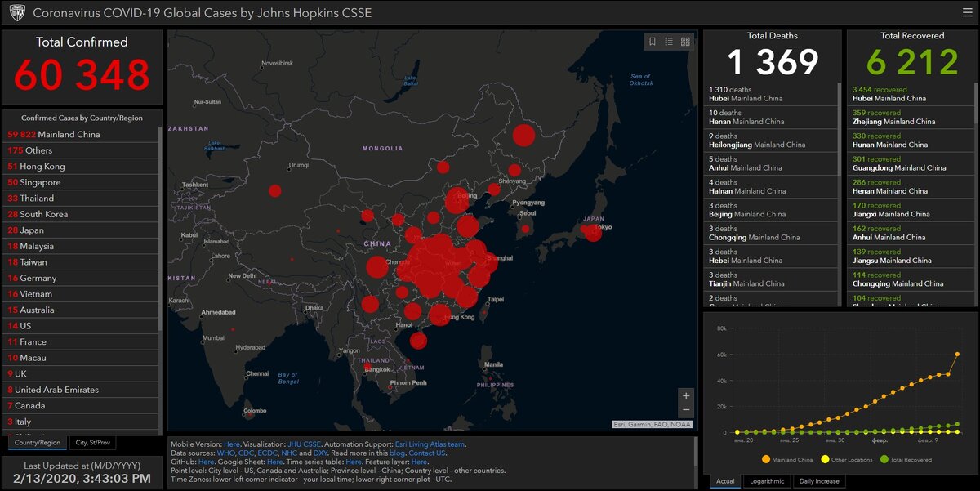Screen dimensions: 980x491
Task: Select '51 Hong Kong' in country list
Action: (81, 166)
